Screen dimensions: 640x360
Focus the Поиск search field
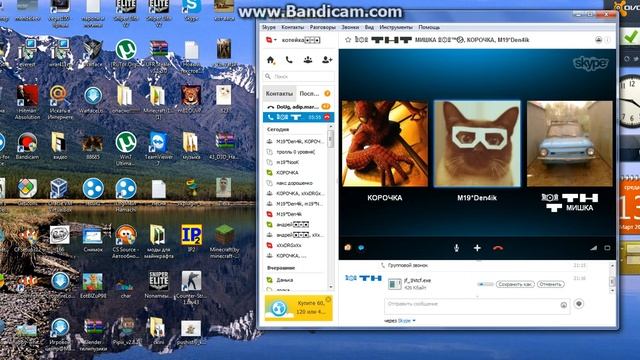298,76
